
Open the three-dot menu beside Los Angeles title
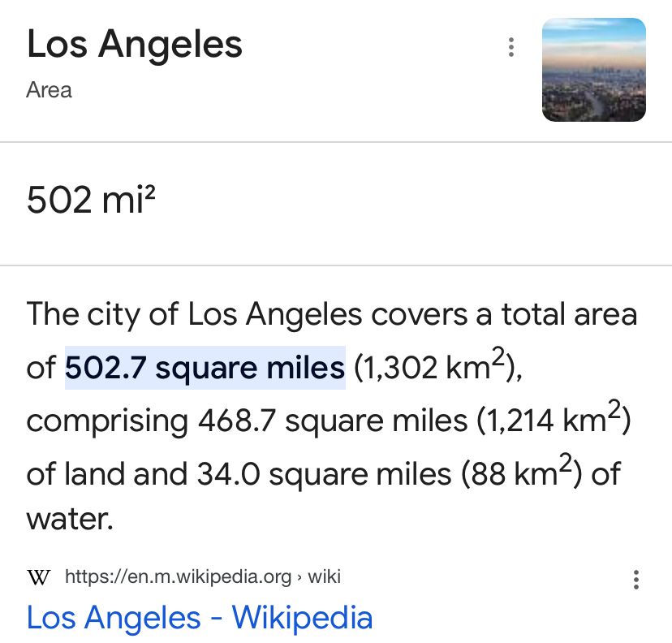[510, 47]
